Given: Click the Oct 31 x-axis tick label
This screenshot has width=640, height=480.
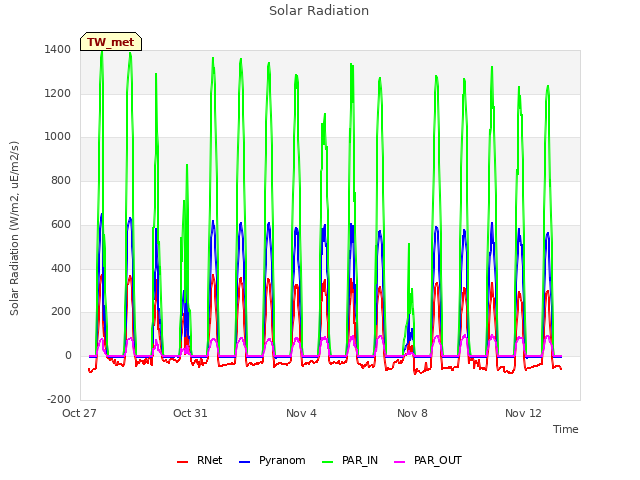Looking at the screenshot, I should click(190, 413).
